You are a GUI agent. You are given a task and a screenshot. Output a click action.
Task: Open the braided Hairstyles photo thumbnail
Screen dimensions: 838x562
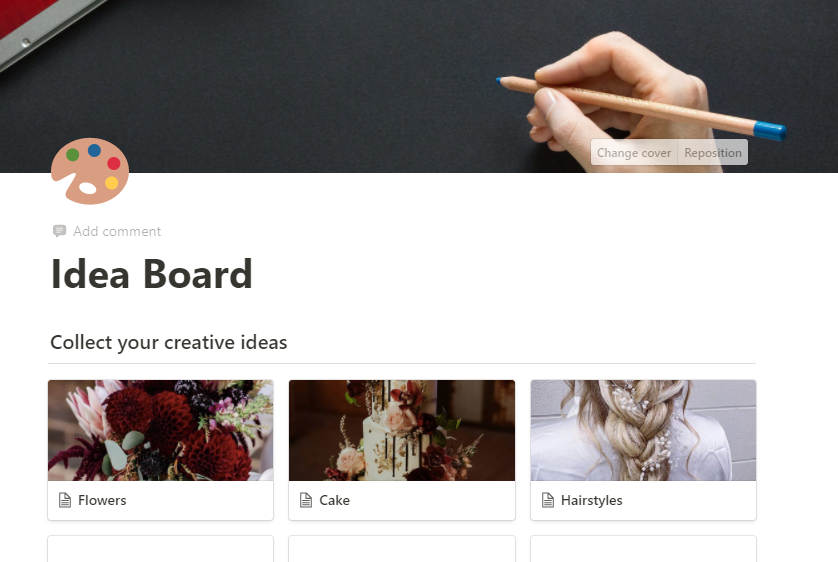(x=643, y=430)
